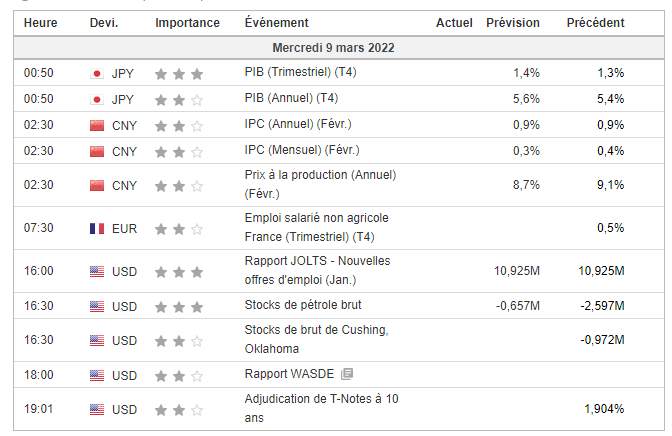Image resolution: width=672 pixels, height=436 pixels.
Task: Click the importance stars for Prix à la production
Action: 181,185
